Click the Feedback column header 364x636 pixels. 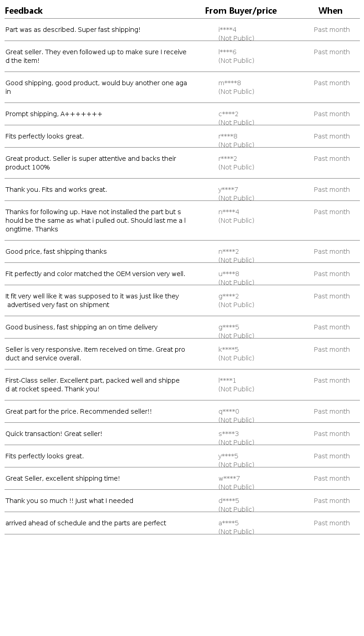24,10
